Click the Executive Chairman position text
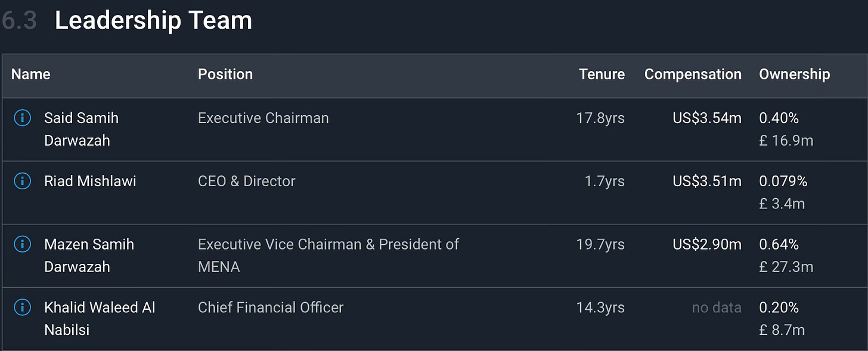 263,118
